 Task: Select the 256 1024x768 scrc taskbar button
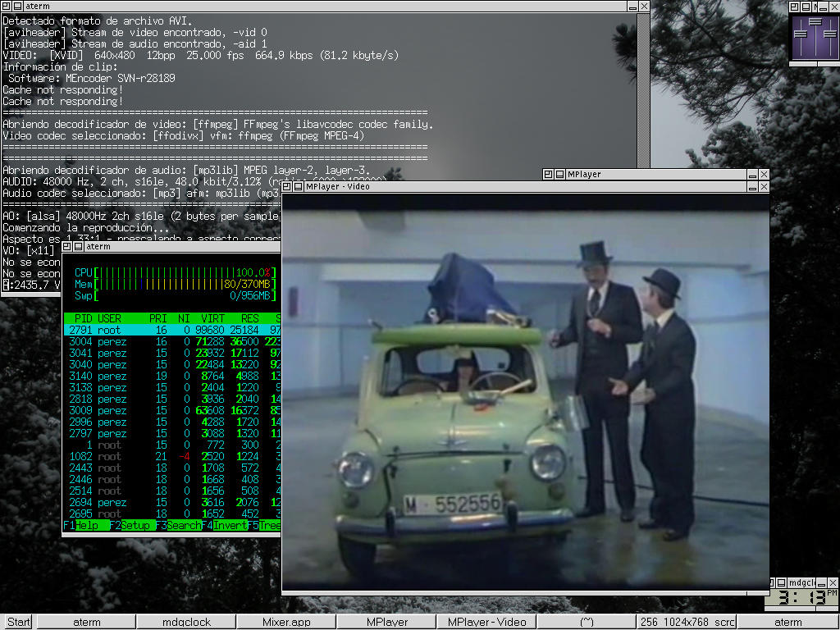pyautogui.click(x=687, y=622)
